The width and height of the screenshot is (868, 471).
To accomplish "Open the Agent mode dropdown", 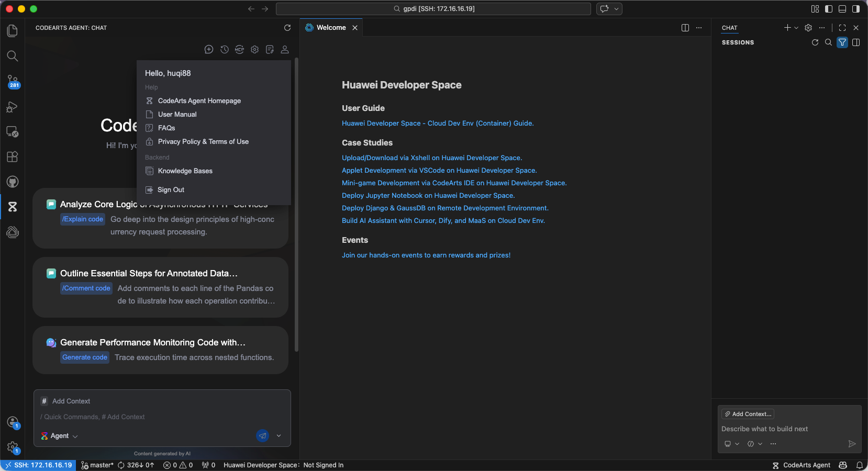I will tap(60, 436).
